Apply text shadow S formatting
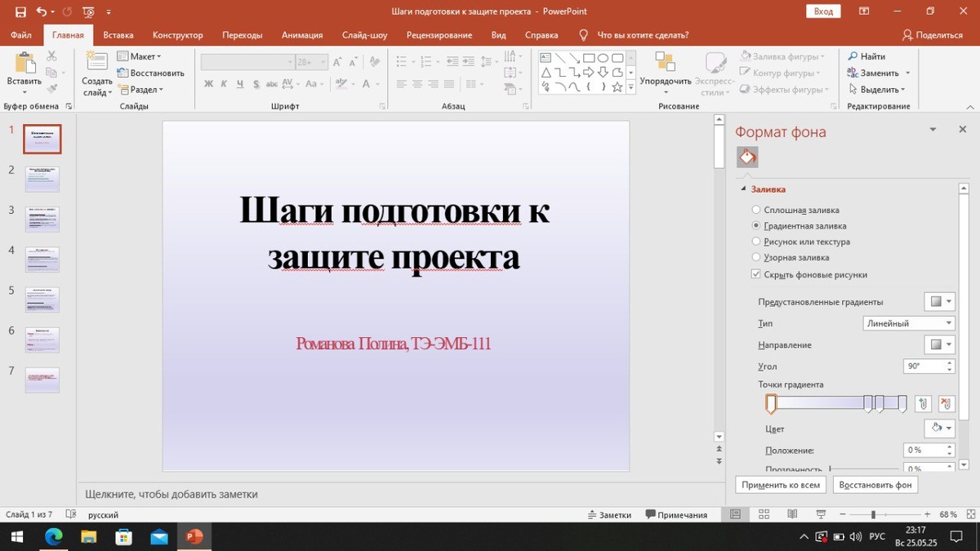The height and width of the screenshot is (551, 980). click(x=256, y=84)
